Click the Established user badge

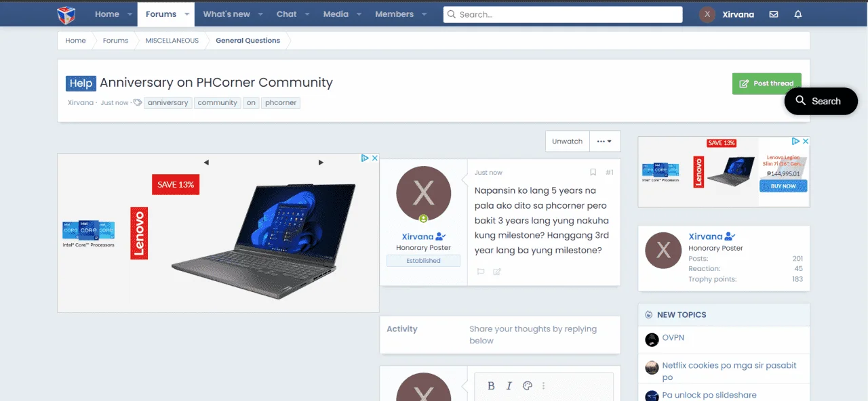coord(423,261)
